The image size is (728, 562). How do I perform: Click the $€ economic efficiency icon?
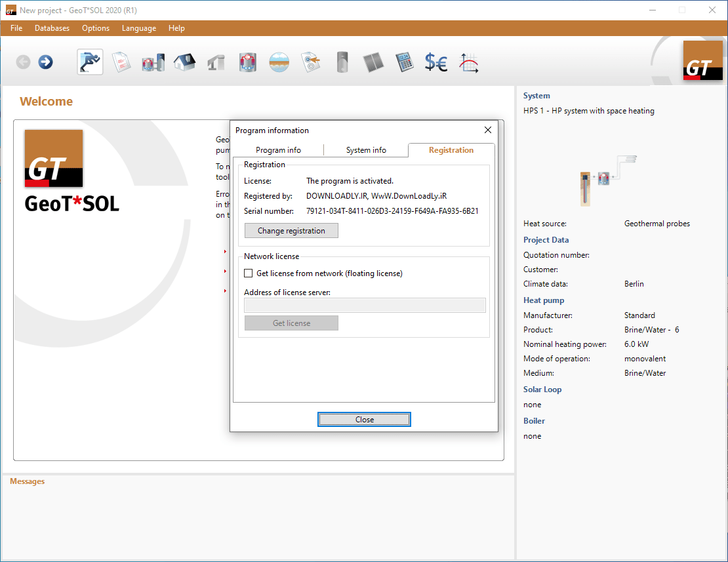436,62
